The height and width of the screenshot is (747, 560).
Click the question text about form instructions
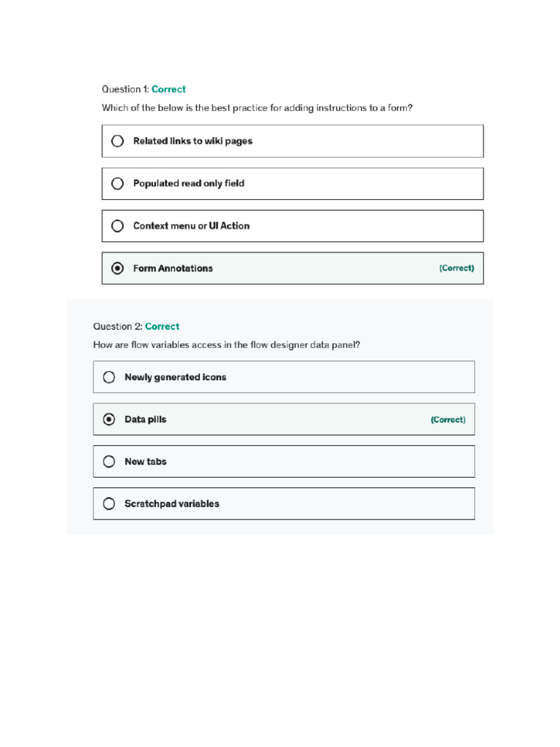(257, 108)
